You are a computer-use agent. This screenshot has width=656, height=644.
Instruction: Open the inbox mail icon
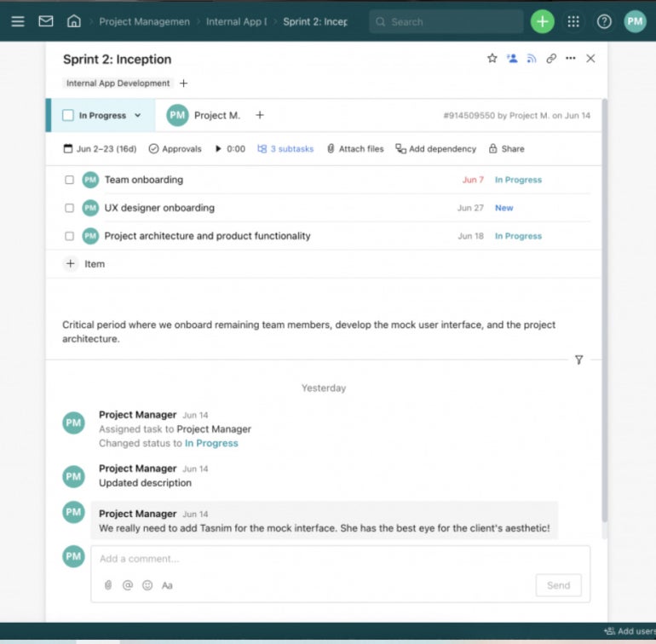click(46, 21)
